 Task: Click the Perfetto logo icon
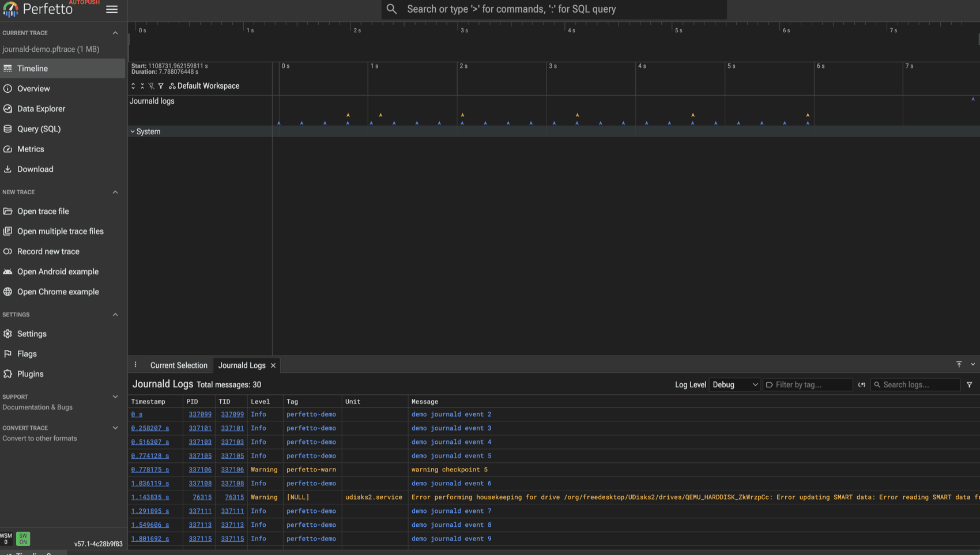[x=10, y=9]
